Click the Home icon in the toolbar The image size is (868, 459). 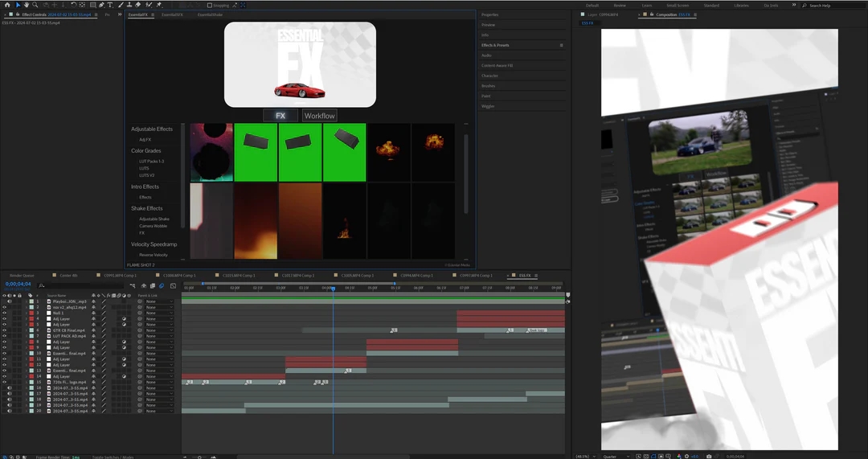coord(6,5)
